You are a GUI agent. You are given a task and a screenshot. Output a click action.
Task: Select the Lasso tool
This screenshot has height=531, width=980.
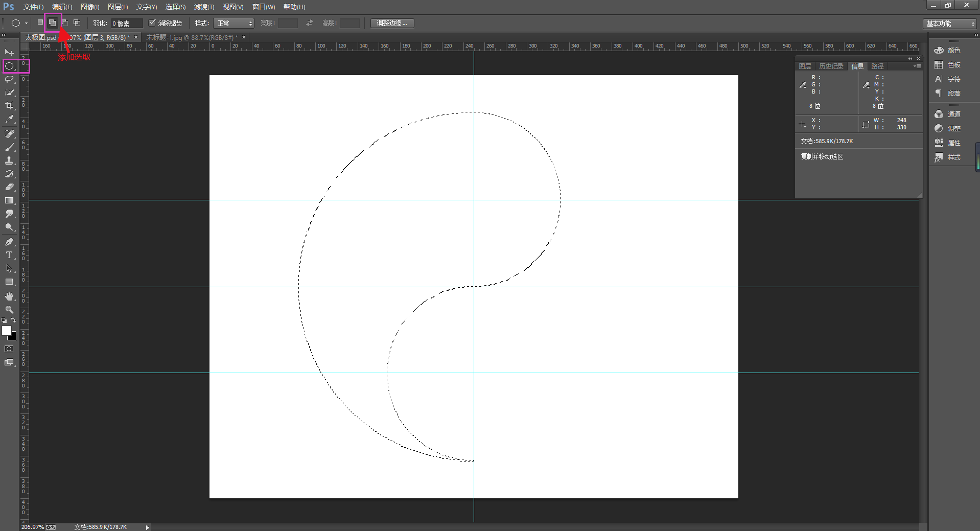pos(9,79)
